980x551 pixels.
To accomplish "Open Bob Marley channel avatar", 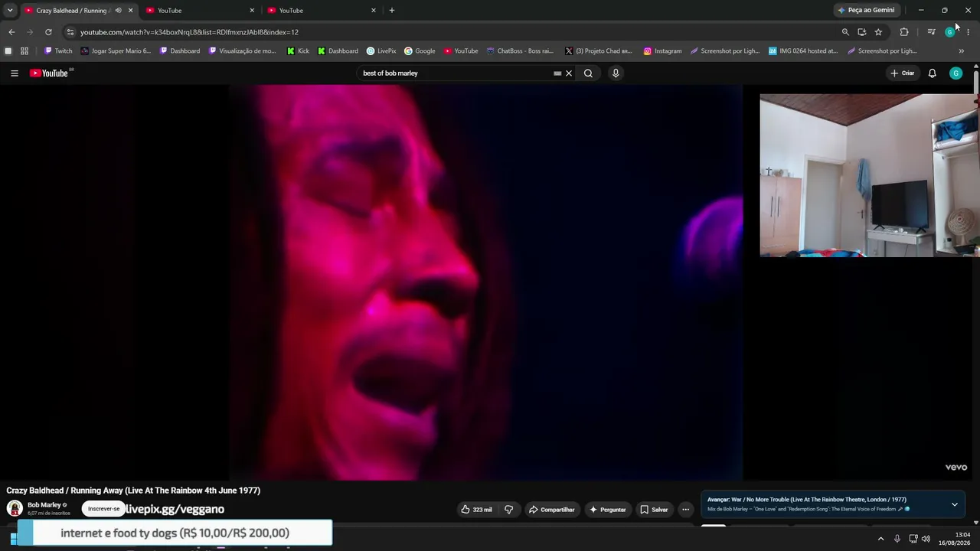I will coord(15,508).
